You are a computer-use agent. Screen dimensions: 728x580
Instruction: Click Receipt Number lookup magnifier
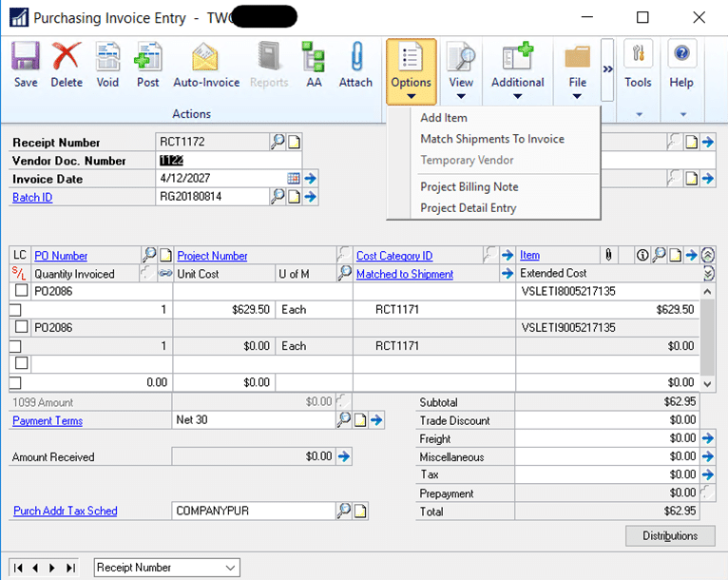pos(278,141)
